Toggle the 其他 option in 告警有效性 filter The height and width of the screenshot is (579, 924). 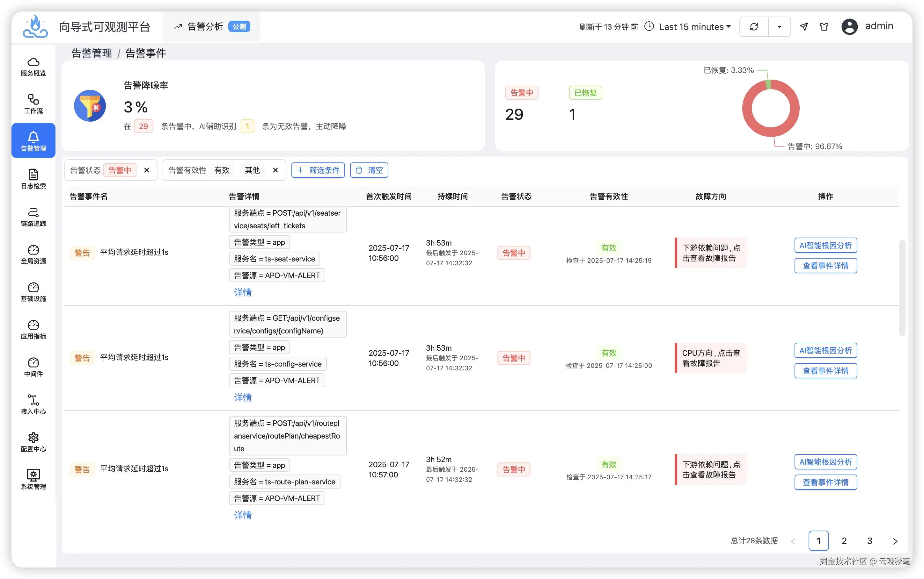(252, 170)
